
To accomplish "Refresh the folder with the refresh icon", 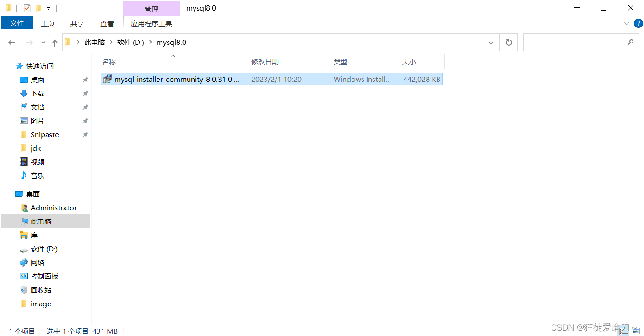I will tap(508, 42).
